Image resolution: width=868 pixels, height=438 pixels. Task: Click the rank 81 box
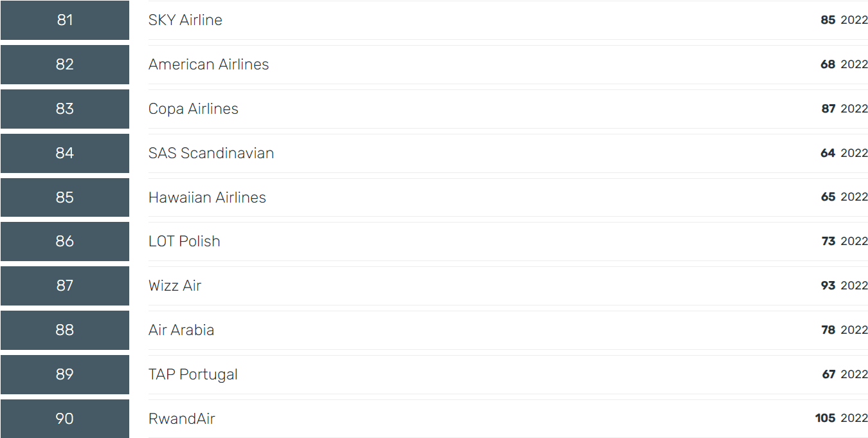point(65,20)
